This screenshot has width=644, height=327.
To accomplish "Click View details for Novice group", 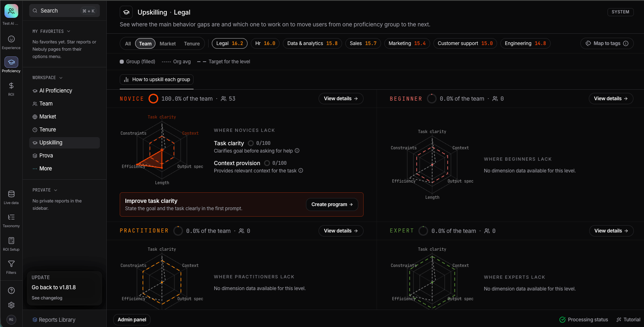I will pos(341,99).
